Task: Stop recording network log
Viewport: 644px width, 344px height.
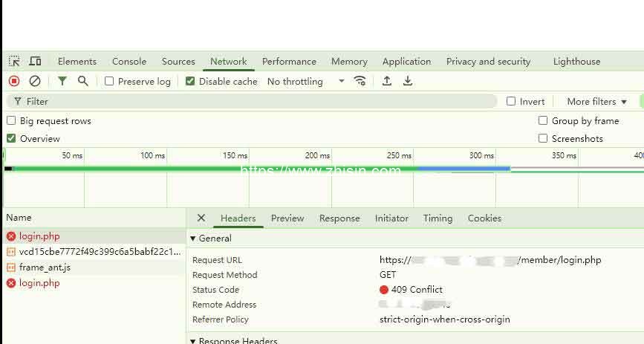Action: (x=14, y=81)
